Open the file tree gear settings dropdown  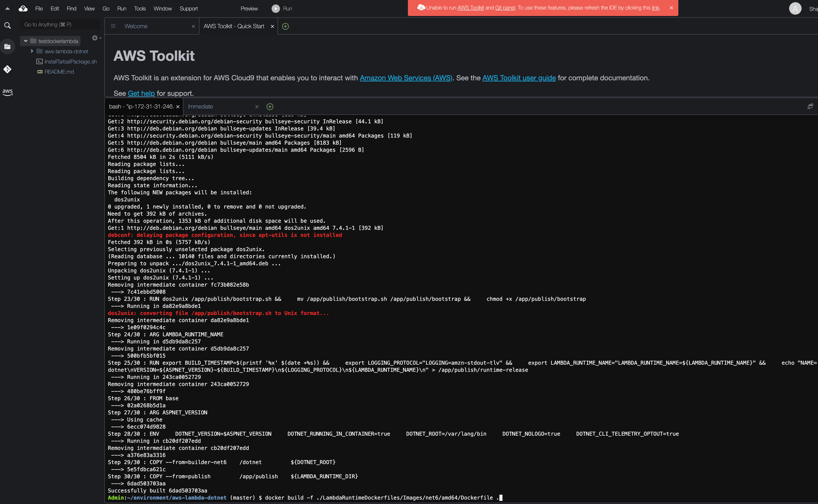[96, 38]
